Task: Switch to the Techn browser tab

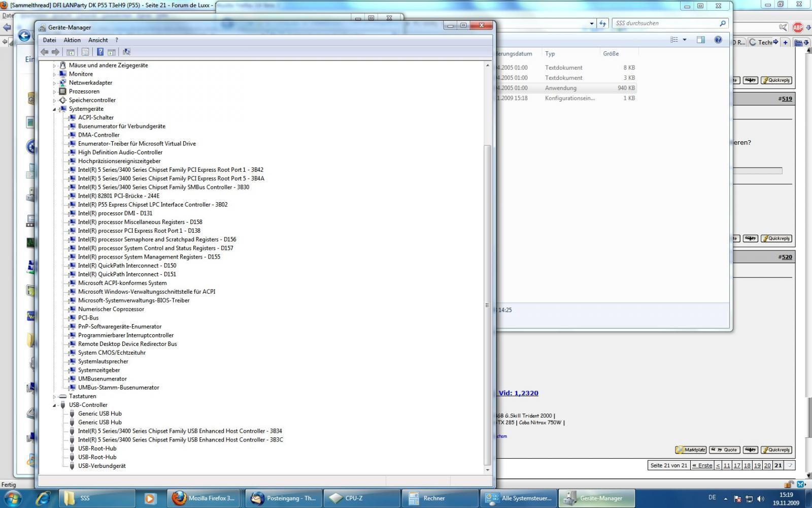Action: point(764,42)
